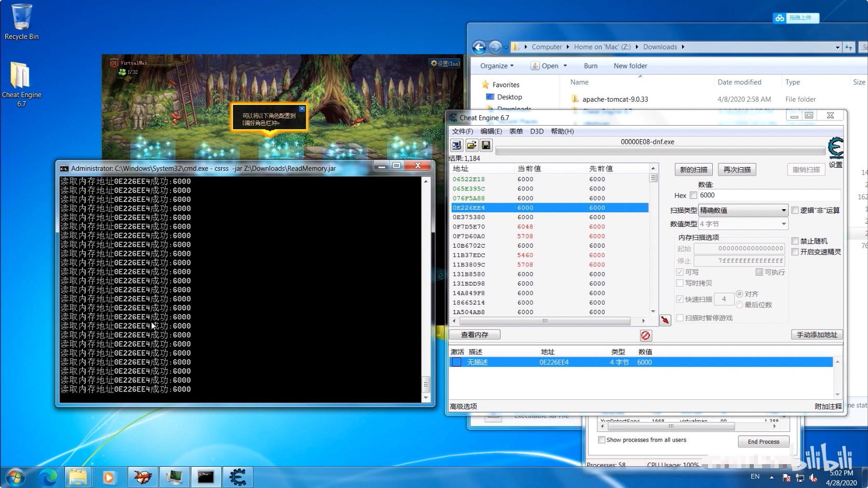Open the 文件(F) menu

pos(462,131)
